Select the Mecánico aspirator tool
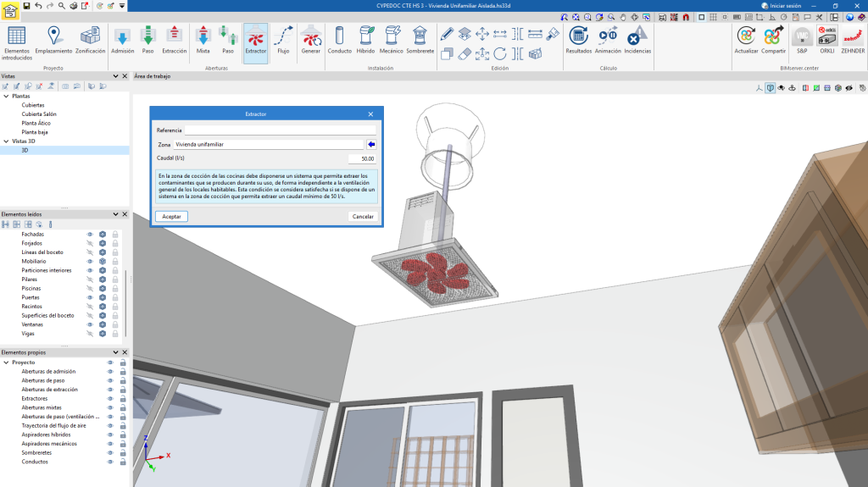 click(392, 40)
